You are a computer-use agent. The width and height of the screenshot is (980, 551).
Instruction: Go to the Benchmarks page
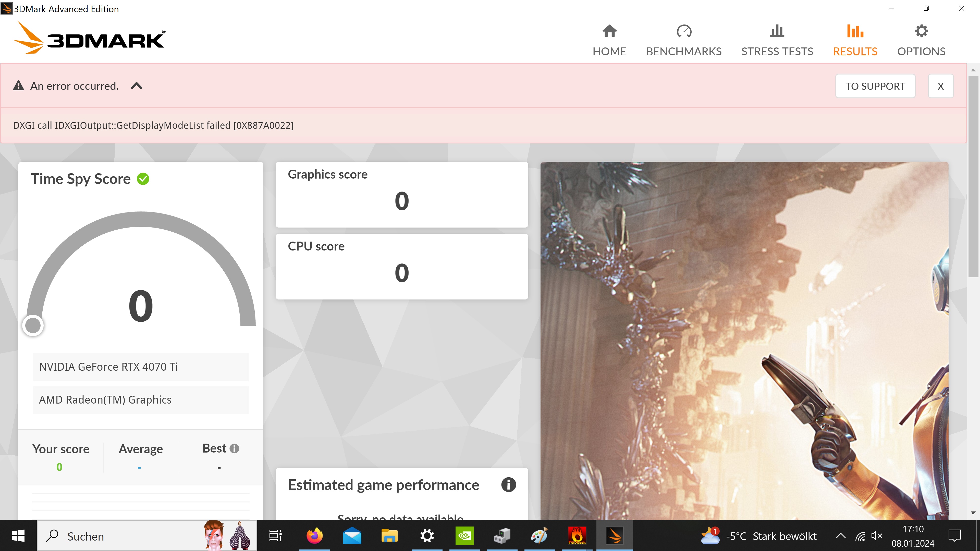tap(684, 40)
